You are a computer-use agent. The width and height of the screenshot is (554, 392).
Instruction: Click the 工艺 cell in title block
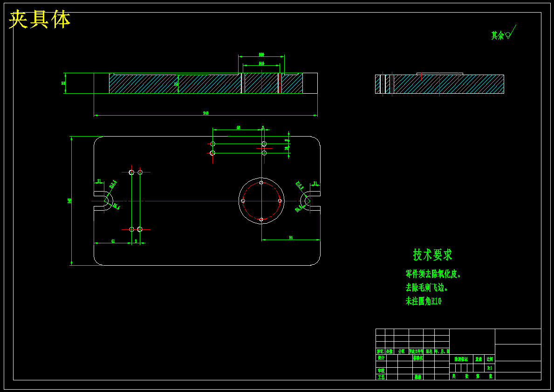point(381,377)
